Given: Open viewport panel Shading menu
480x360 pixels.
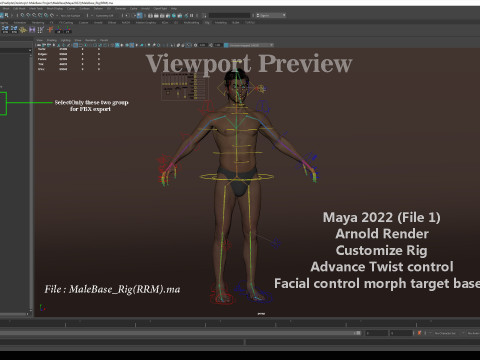Looking at the screenshot, I should 52,40.
